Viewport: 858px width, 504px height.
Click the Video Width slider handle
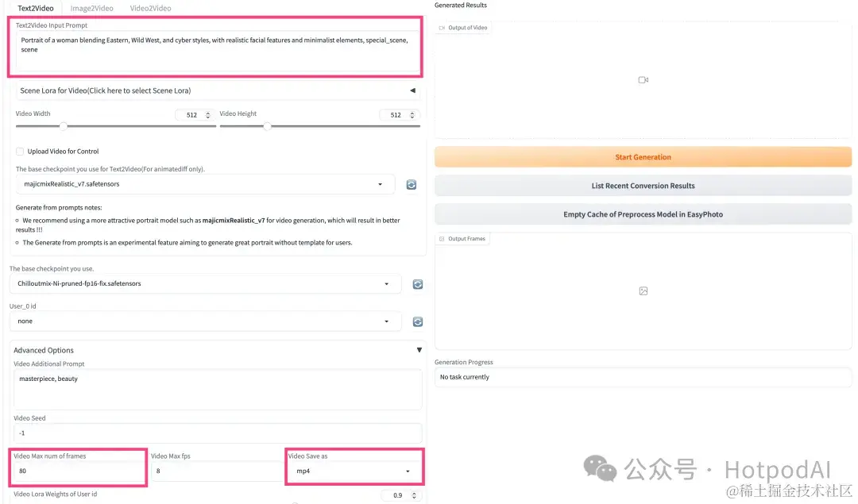coord(64,126)
